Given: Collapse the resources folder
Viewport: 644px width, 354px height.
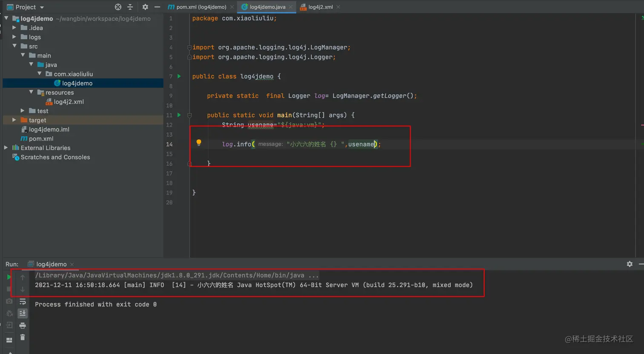Looking at the screenshot, I should pyautogui.click(x=31, y=92).
